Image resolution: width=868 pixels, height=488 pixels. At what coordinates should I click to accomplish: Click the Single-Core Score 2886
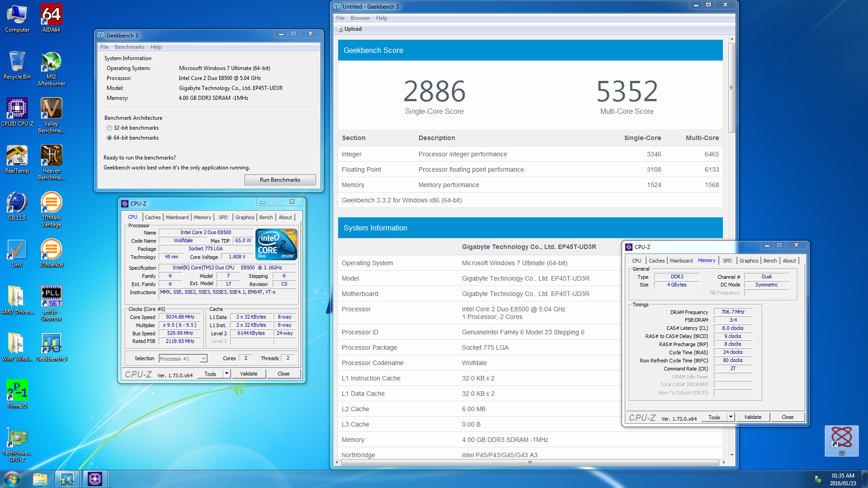pos(434,91)
